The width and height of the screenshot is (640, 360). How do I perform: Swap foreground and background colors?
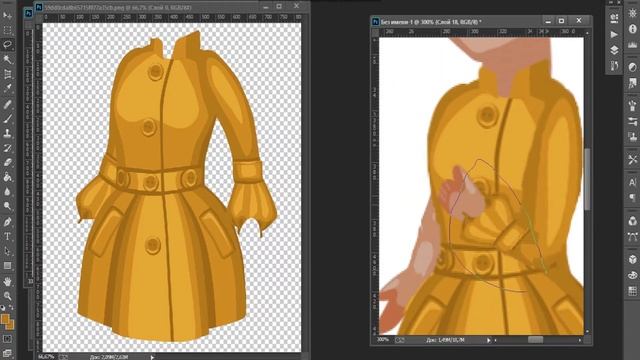[11, 307]
